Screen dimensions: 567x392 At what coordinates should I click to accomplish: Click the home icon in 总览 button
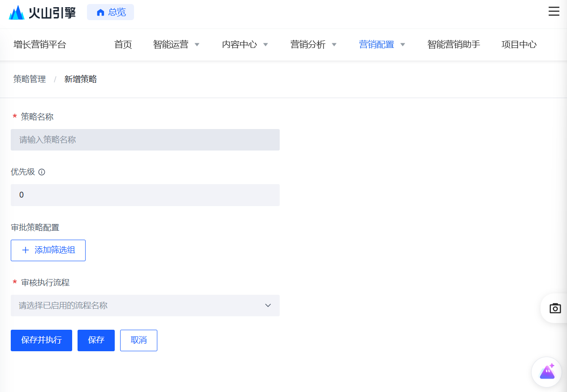pyautogui.click(x=100, y=13)
